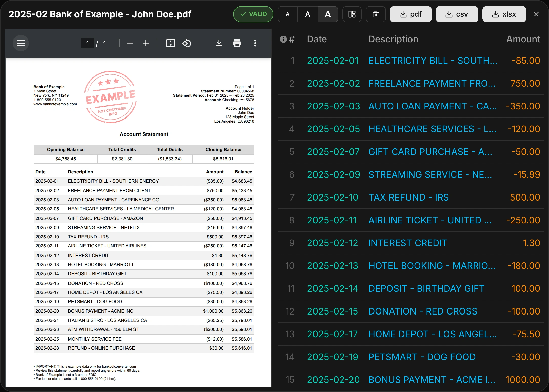Viewport: 549px width, 392px height.
Task: Select ELECTRICITY BILL description cell
Action: [433, 61]
